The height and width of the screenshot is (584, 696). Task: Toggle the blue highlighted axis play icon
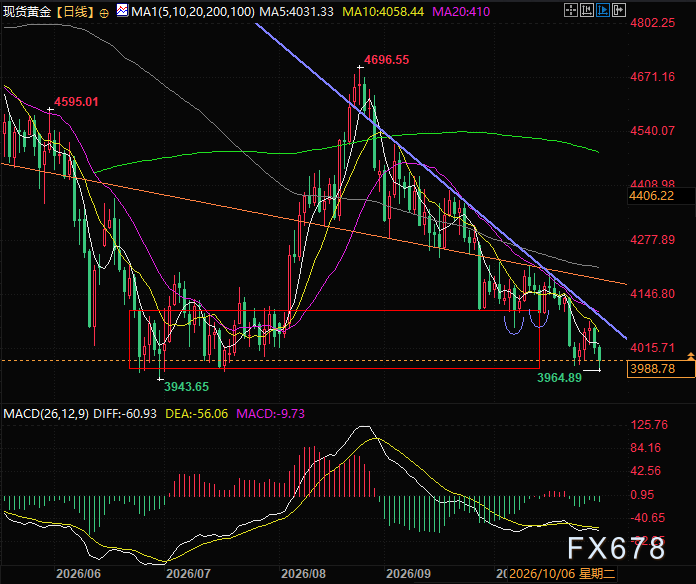pyautogui.click(x=603, y=10)
